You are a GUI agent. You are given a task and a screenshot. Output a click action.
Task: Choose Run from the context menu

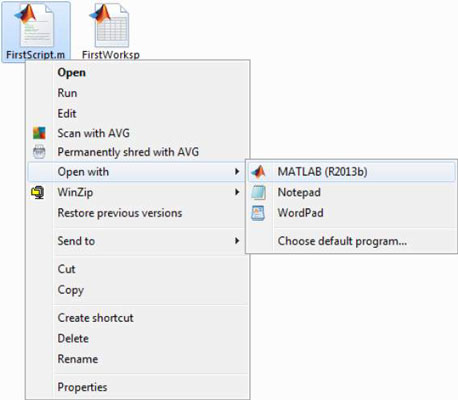coord(137,93)
